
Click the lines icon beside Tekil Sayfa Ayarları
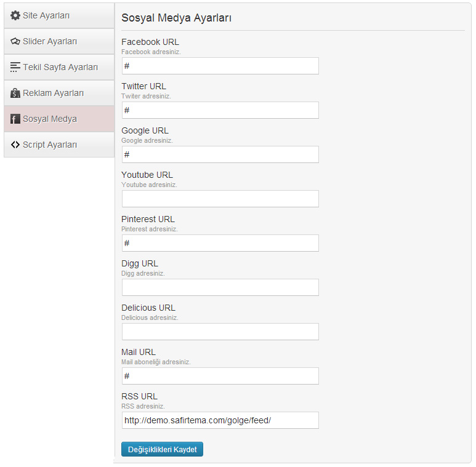click(15, 67)
